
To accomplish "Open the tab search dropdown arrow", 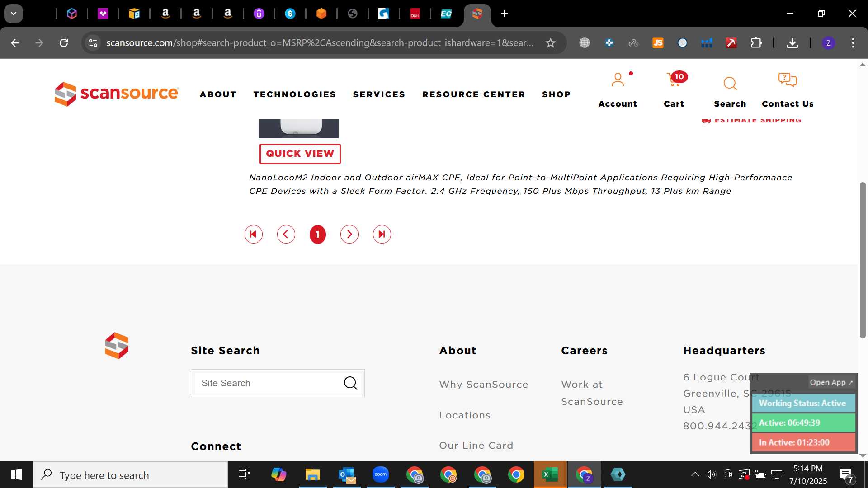I will pyautogui.click(x=14, y=14).
